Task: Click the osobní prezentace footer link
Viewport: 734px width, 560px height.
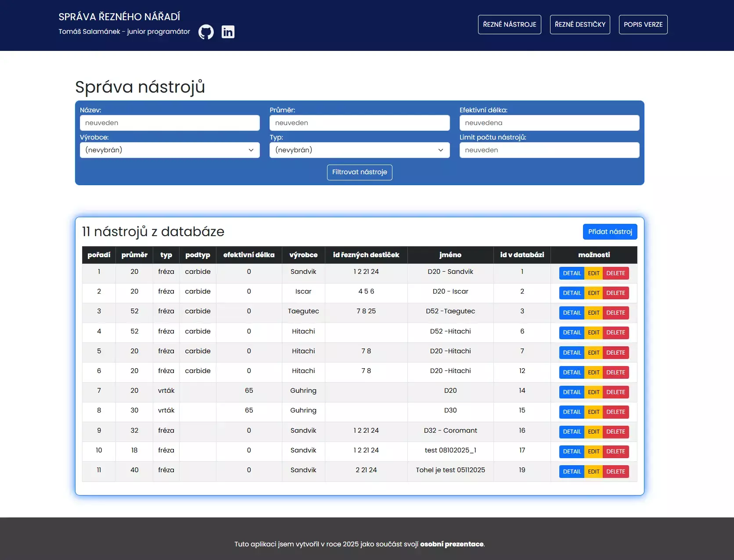Action: [452, 544]
